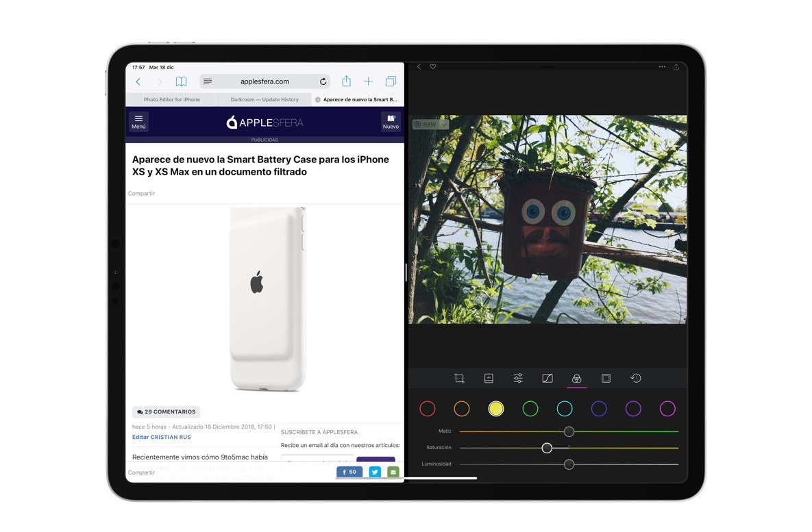Open the Filters panel in Darkroom
The width and height of the screenshot is (812, 532).
(x=489, y=377)
